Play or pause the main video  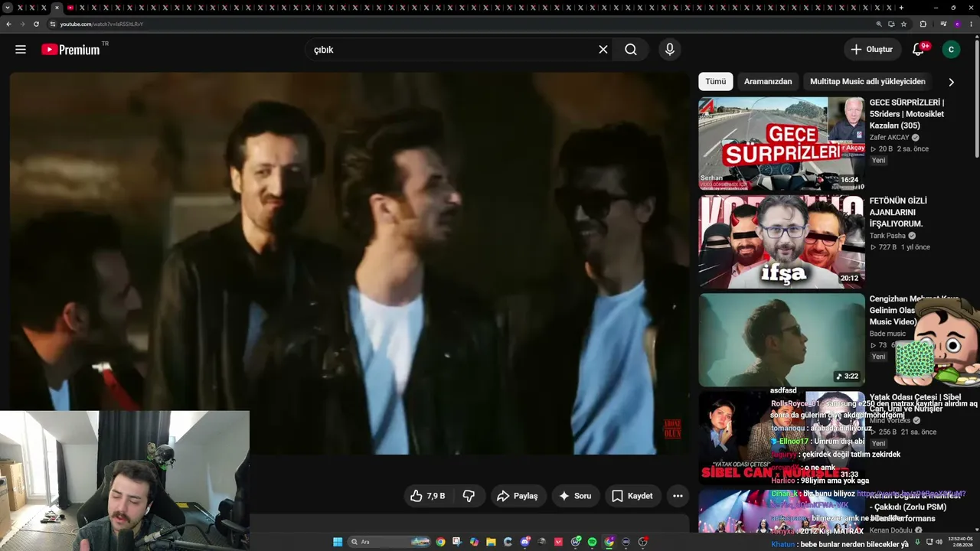pyautogui.click(x=349, y=263)
